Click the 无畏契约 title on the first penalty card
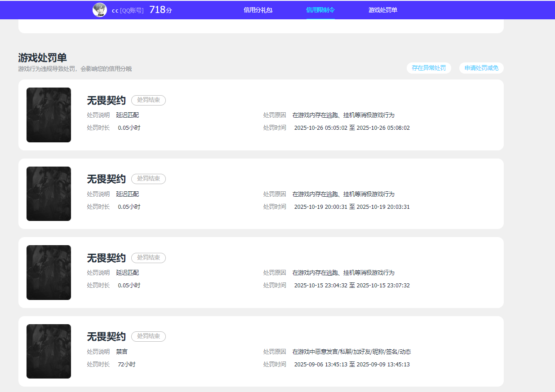 click(106, 100)
